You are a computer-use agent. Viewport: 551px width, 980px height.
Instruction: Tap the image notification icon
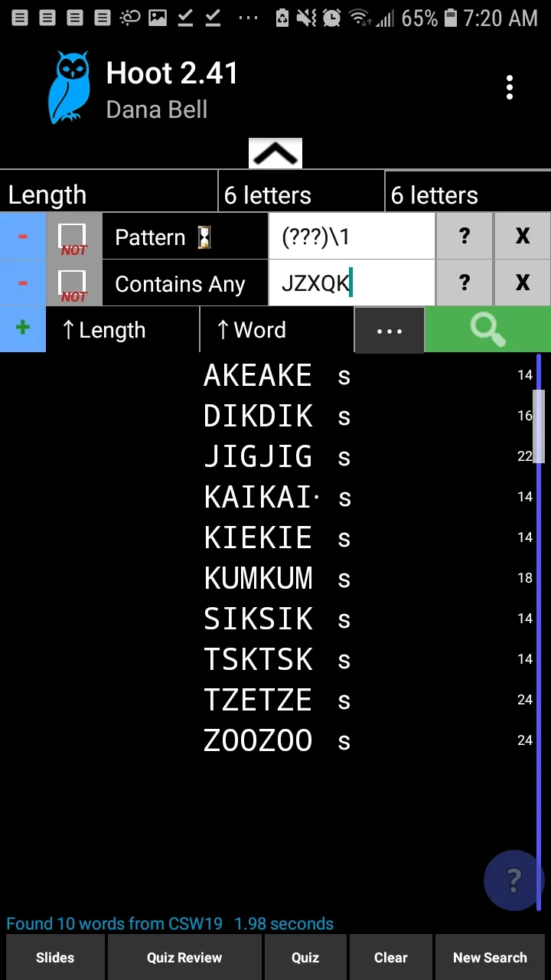[158, 18]
